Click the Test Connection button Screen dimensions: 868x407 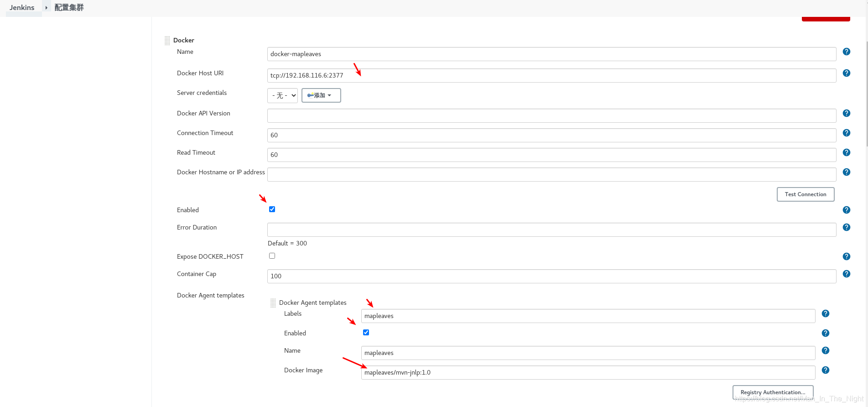click(x=806, y=194)
